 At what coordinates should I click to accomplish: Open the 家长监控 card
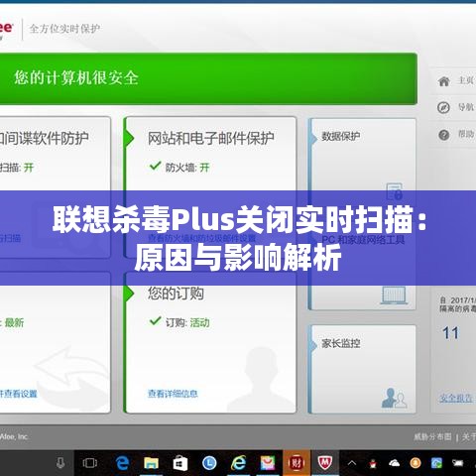(362, 369)
